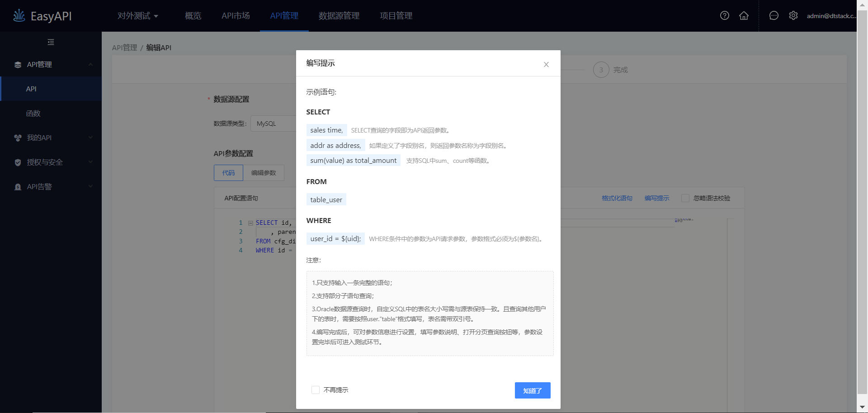Click the 我的API sidebar icon

pos(18,138)
